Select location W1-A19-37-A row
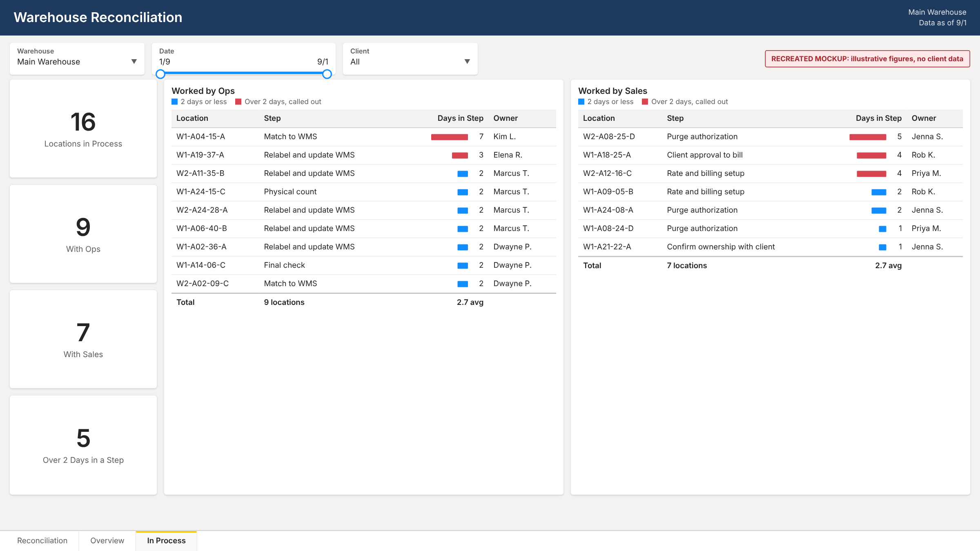Image resolution: width=980 pixels, height=551 pixels. point(364,155)
